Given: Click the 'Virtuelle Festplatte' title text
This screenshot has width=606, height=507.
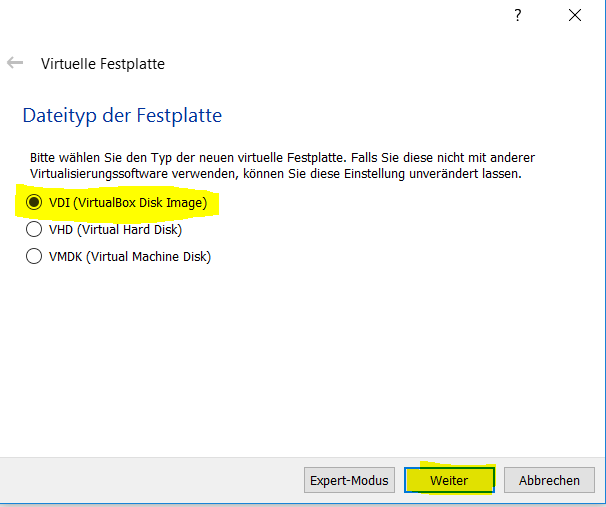Looking at the screenshot, I should [x=103, y=64].
